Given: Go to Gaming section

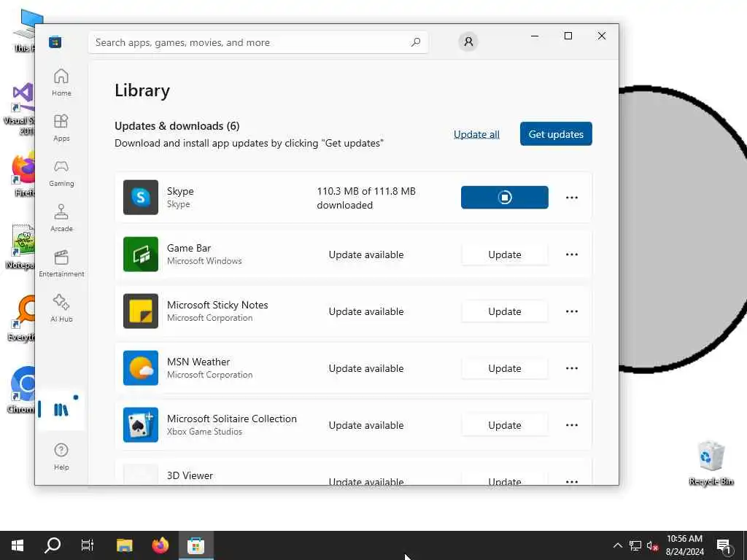Looking at the screenshot, I should coord(61,173).
